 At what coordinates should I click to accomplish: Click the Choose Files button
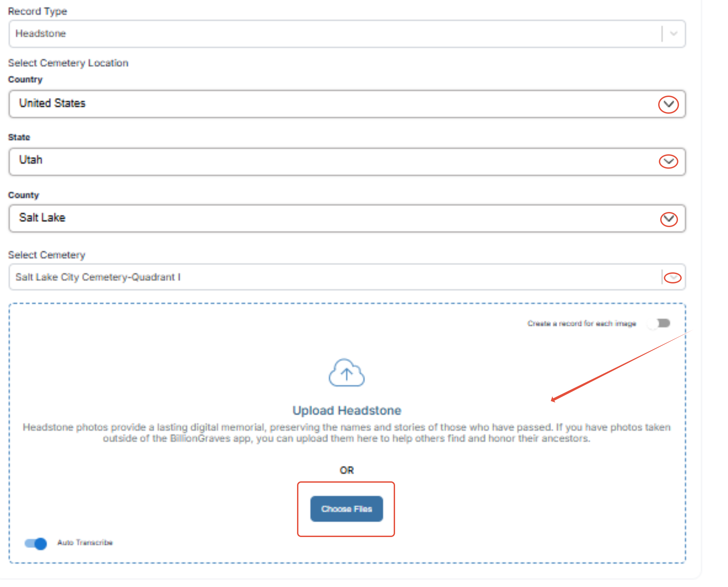pos(346,509)
